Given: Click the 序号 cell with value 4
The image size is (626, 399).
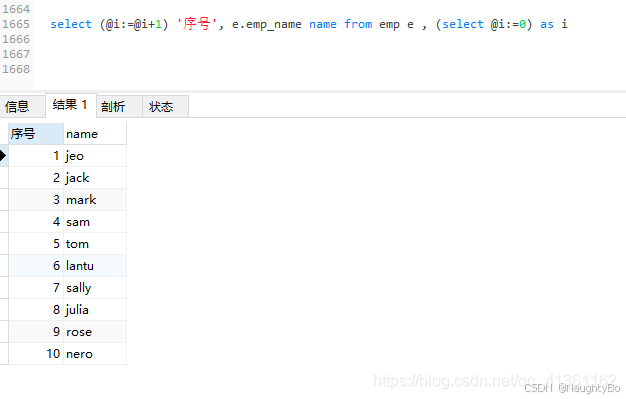Looking at the screenshot, I should pyautogui.click(x=36, y=222).
